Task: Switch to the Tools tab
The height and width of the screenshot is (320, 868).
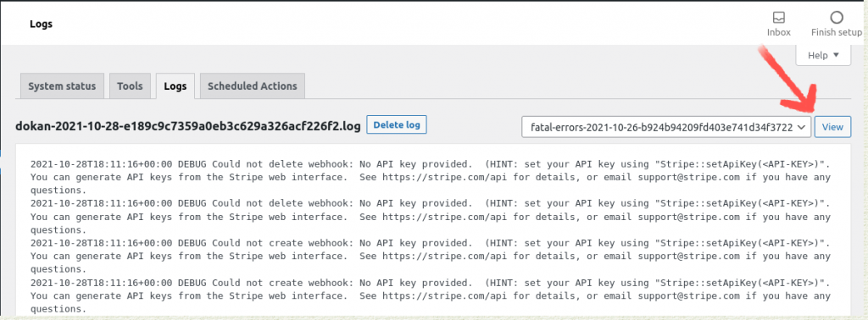Action: (x=130, y=86)
